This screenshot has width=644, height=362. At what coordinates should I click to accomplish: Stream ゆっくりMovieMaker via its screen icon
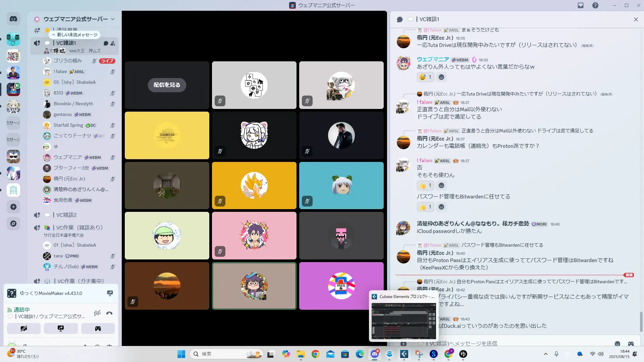pyautogui.click(x=110, y=293)
